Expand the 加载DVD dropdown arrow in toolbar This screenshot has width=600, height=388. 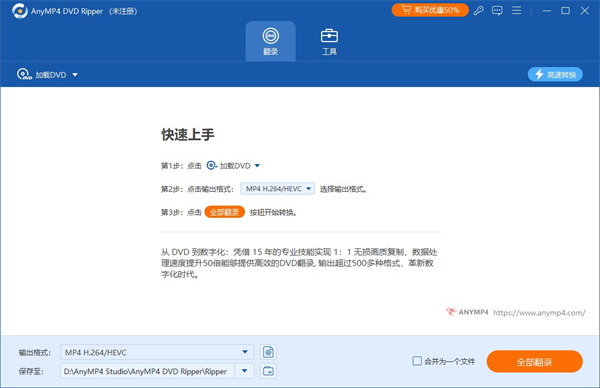[x=75, y=75]
